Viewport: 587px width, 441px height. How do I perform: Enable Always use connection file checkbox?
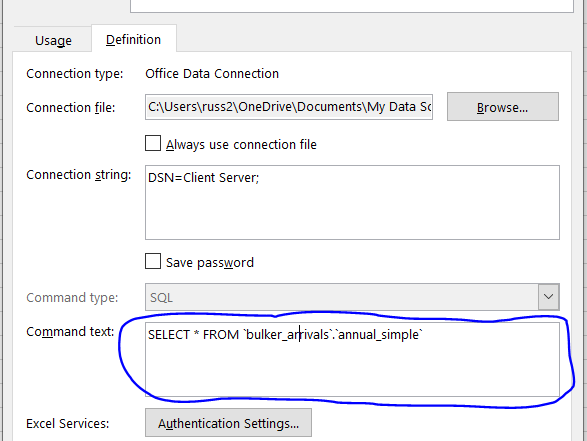153,143
